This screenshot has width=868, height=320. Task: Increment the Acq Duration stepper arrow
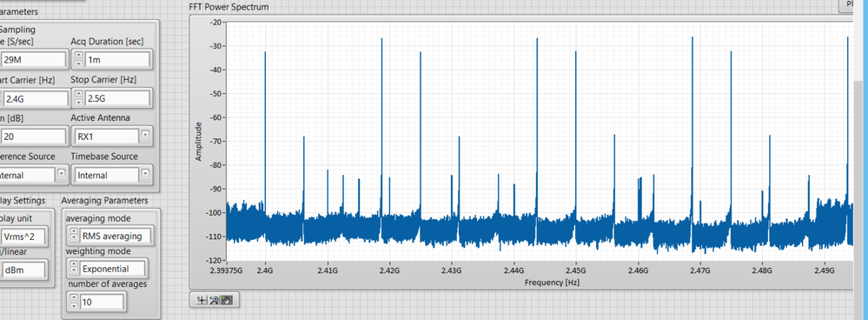(78, 56)
